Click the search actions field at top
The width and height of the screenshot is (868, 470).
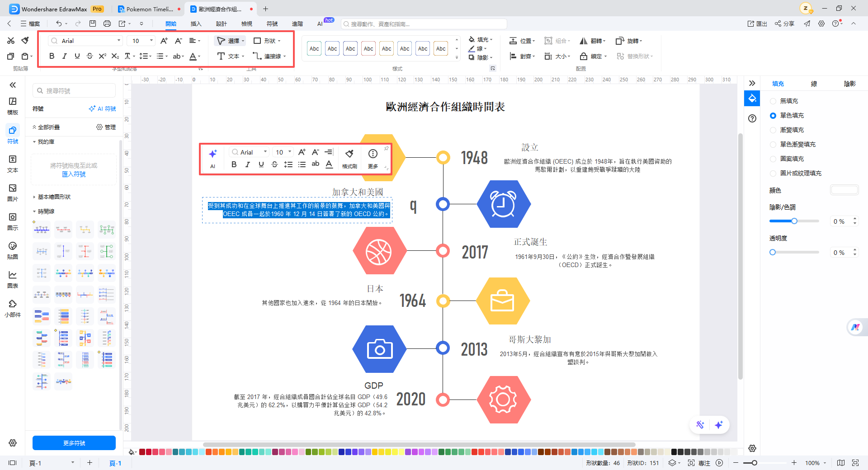424,24
